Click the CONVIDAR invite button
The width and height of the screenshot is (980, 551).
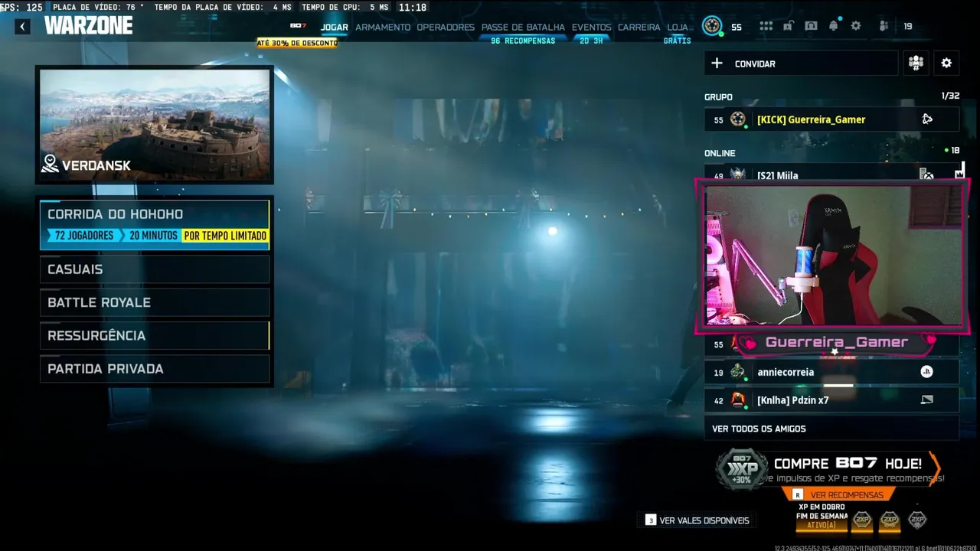pos(801,64)
